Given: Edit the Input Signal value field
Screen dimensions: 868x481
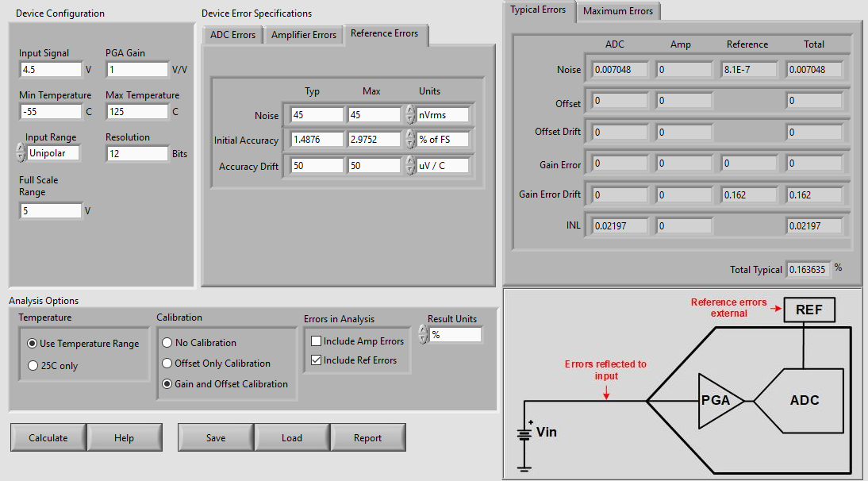Looking at the screenshot, I should [48, 69].
